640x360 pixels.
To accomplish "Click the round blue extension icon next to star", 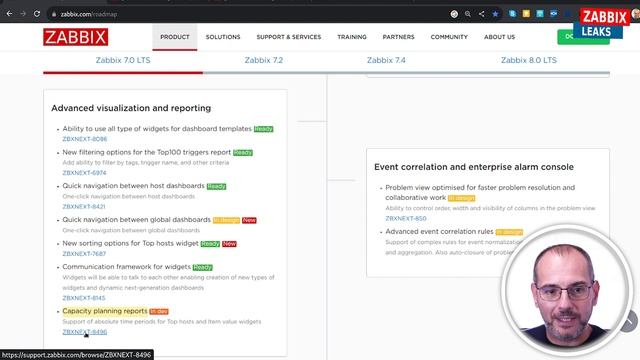I will (x=512, y=14).
